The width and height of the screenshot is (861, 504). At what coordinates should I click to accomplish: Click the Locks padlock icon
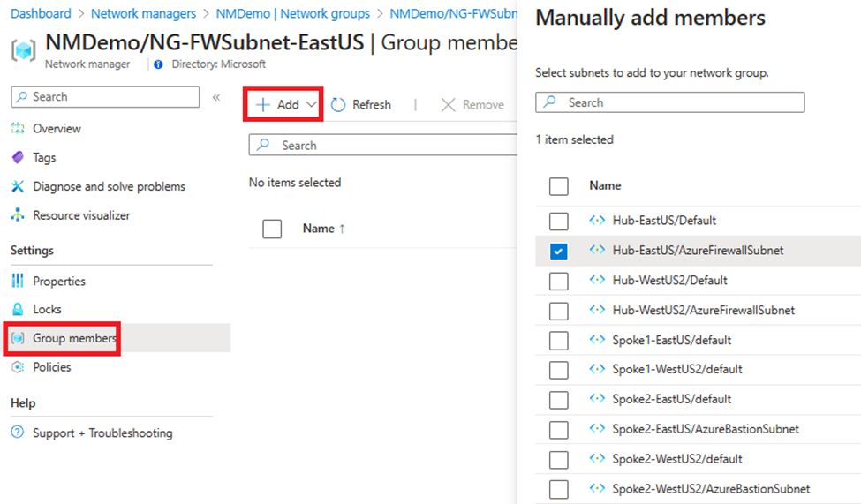click(18, 310)
